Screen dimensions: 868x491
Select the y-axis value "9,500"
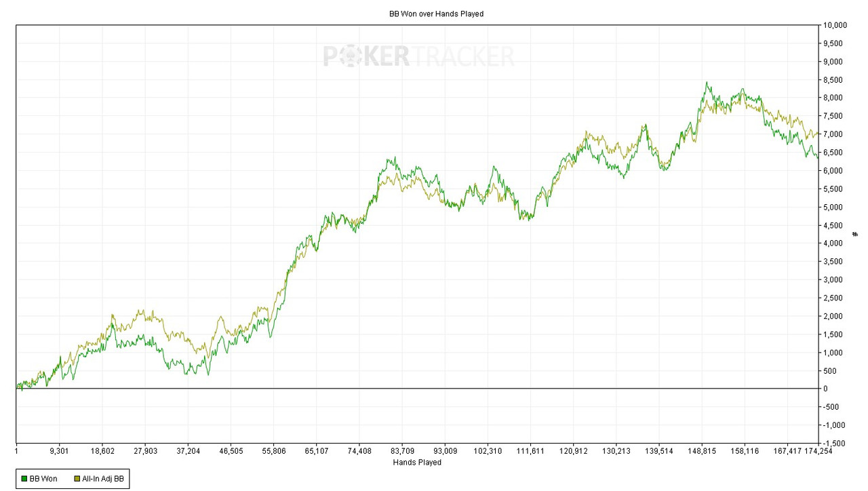tap(833, 43)
